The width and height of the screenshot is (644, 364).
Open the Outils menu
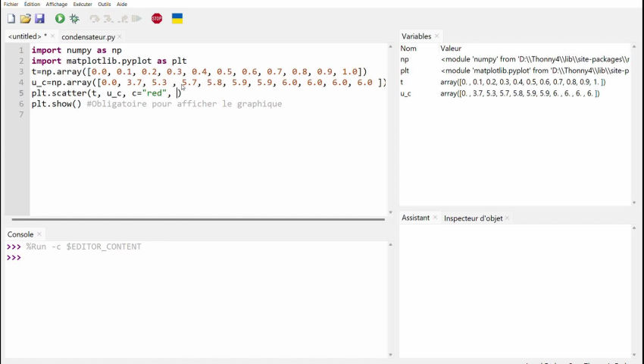pyautogui.click(x=104, y=5)
